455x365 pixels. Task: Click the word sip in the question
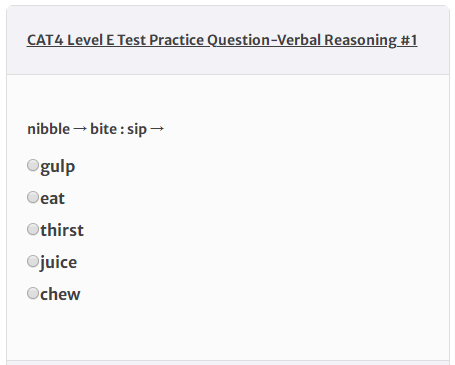pos(137,130)
